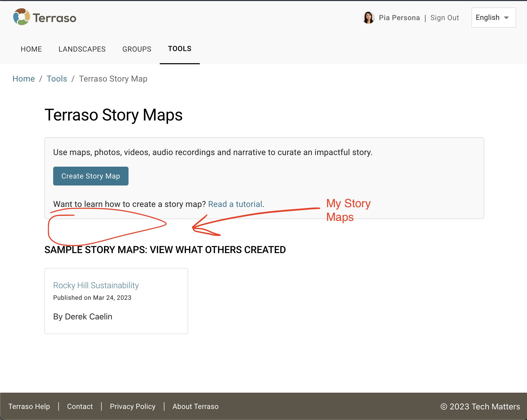This screenshot has width=527, height=420.
Task: Click the Pia Persona account name
Action: (399, 18)
